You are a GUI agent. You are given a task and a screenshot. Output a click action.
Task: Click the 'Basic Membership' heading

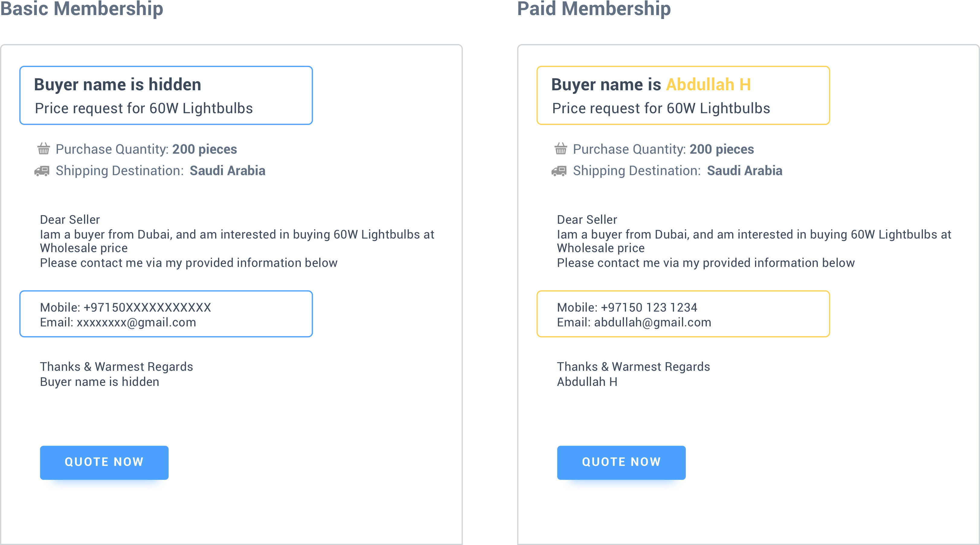pyautogui.click(x=82, y=8)
